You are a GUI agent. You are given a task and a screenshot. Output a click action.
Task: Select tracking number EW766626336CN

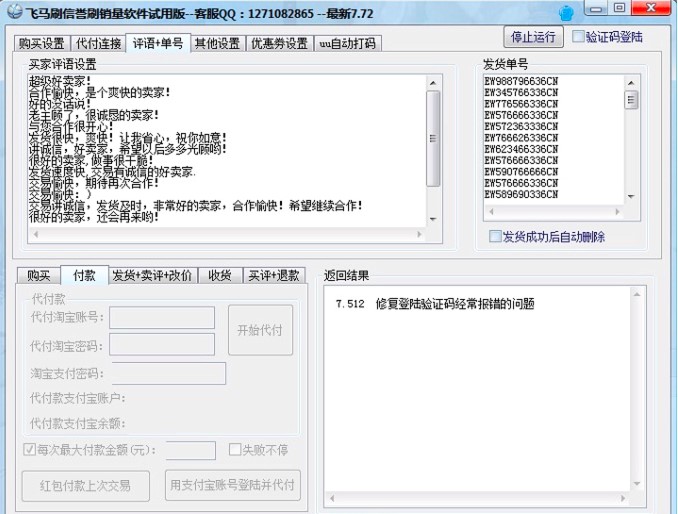coord(521,137)
